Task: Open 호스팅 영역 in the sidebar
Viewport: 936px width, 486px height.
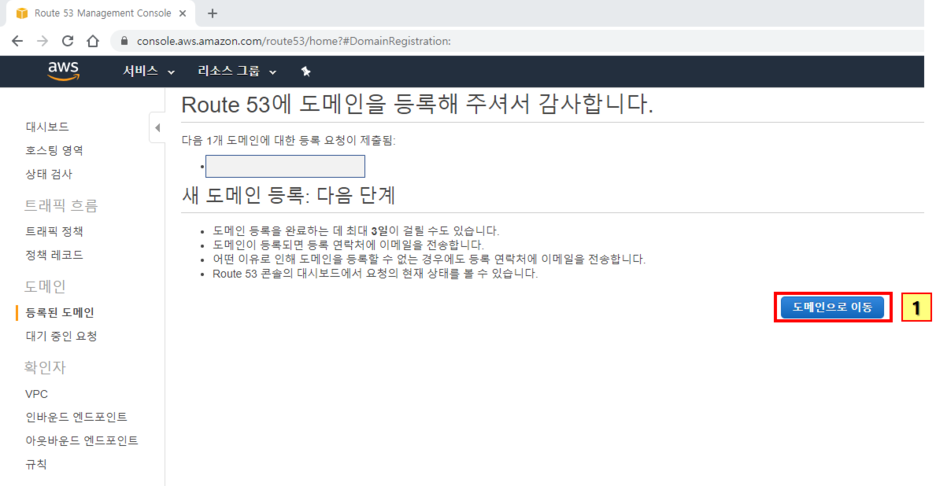Action: click(54, 150)
